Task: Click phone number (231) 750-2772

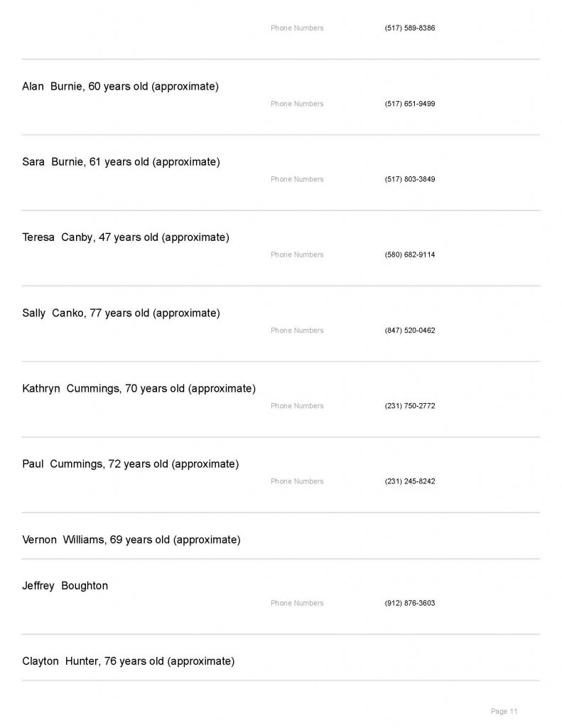Action: click(x=410, y=406)
